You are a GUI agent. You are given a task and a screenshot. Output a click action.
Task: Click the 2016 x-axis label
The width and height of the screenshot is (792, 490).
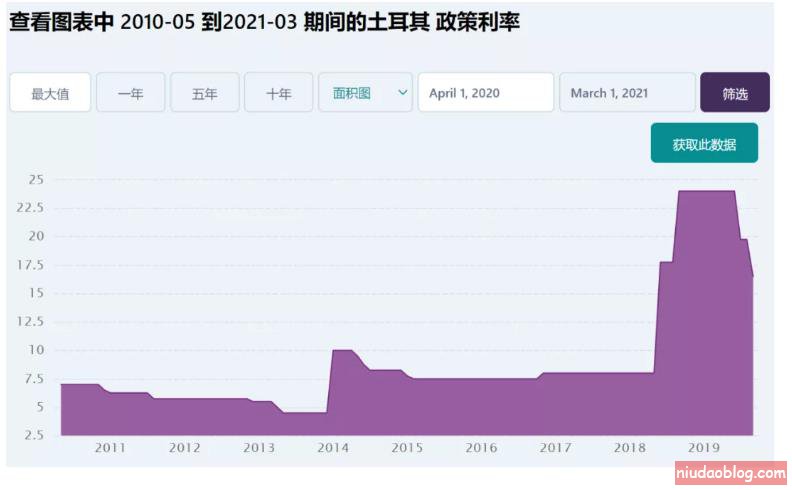click(481, 448)
